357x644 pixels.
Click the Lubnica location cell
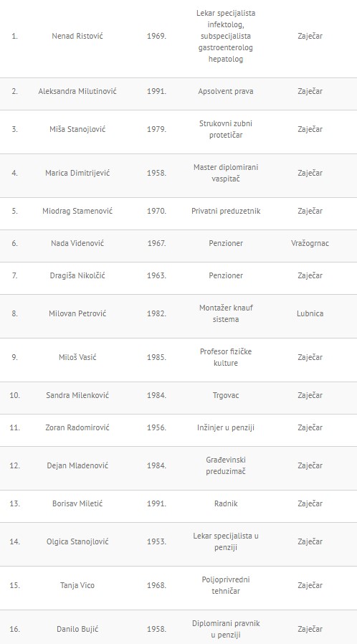pos(310,313)
